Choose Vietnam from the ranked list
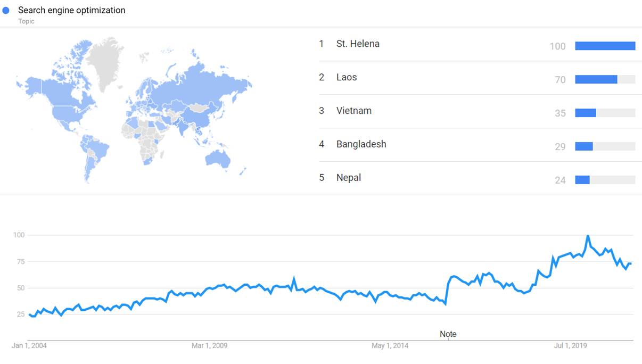Viewport: 642px width, 364px height. pyautogui.click(x=353, y=111)
